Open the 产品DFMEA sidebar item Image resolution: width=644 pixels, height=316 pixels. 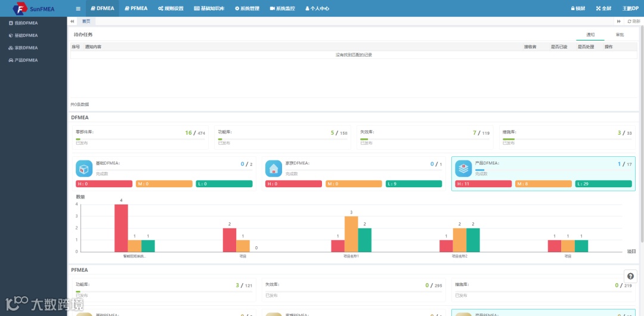click(23, 60)
